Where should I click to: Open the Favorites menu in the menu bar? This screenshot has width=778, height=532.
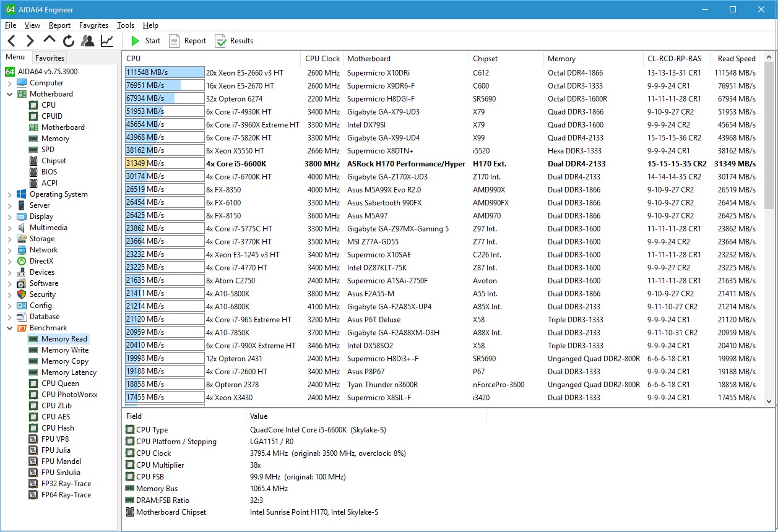pyautogui.click(x=93, y=25)
